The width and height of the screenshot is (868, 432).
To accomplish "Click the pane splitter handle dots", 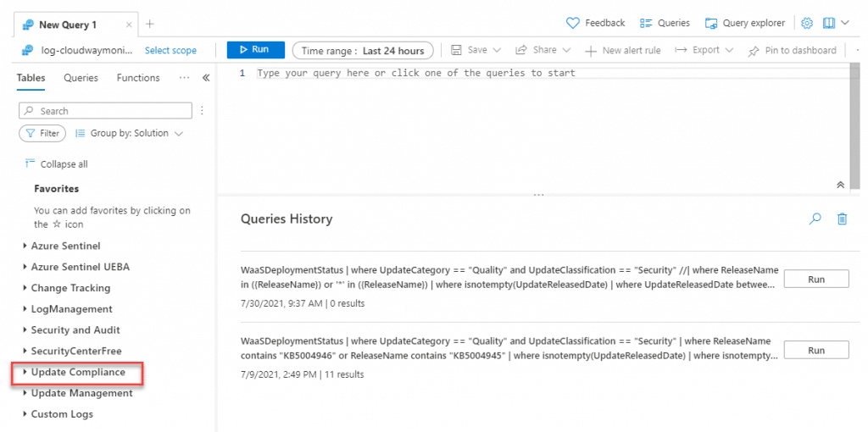I will [538, 195].
